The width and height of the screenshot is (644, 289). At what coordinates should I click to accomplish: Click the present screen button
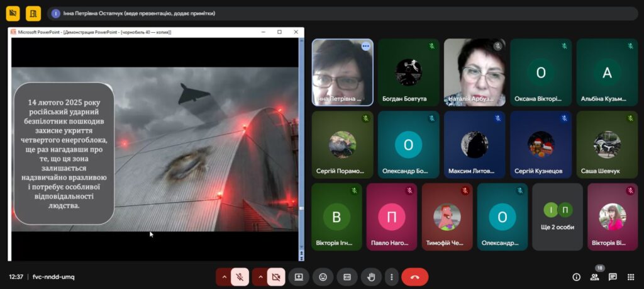click(299, 276)
